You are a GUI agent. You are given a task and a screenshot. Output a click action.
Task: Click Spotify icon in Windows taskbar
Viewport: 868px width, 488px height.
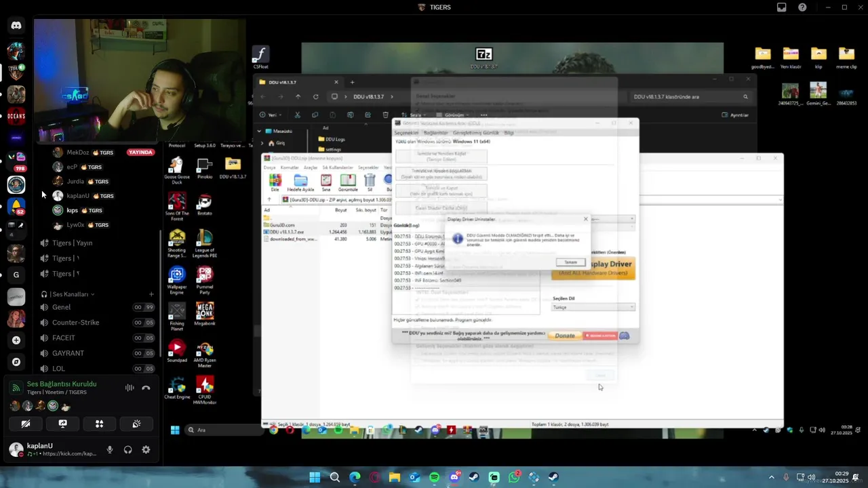tap(435, 478)
